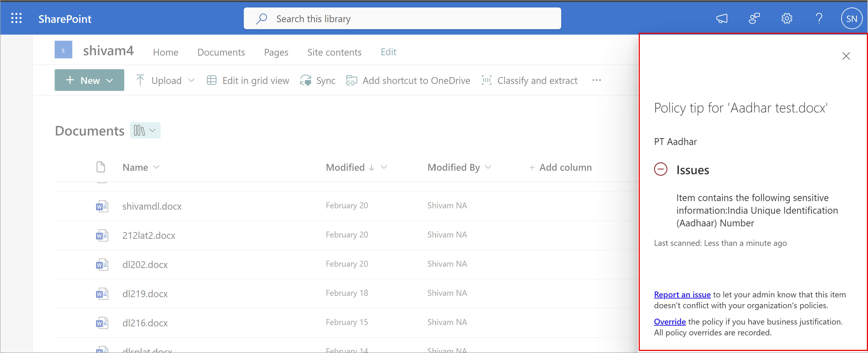Click the Search this library field
This screenshot has width=868, height=353.
402,19
